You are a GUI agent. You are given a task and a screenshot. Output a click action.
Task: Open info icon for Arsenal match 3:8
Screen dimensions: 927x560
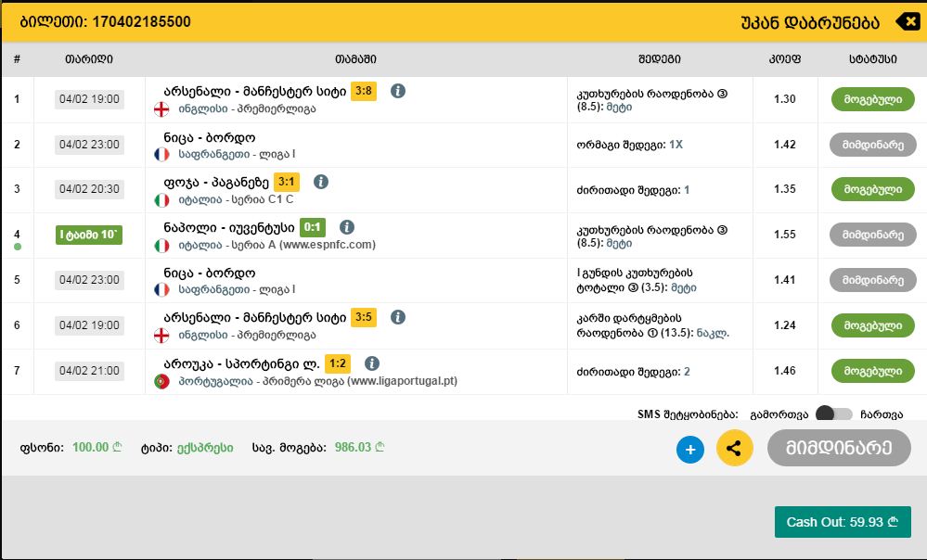pos(398,91)
